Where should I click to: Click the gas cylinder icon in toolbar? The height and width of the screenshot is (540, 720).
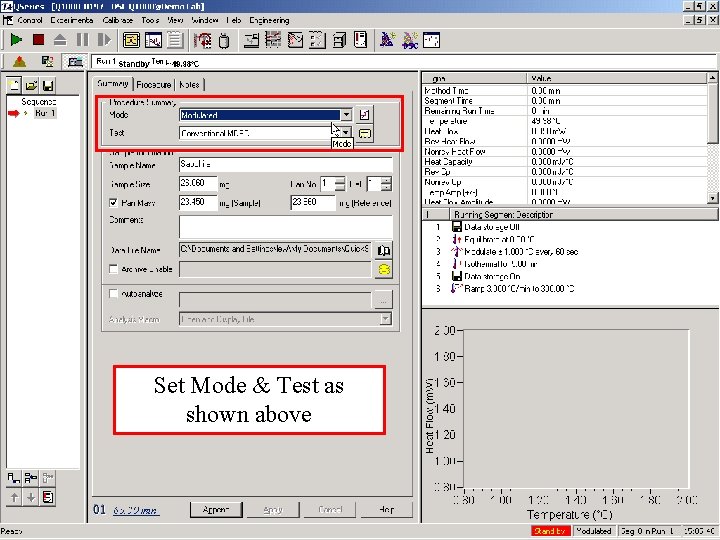coord(224,40)
